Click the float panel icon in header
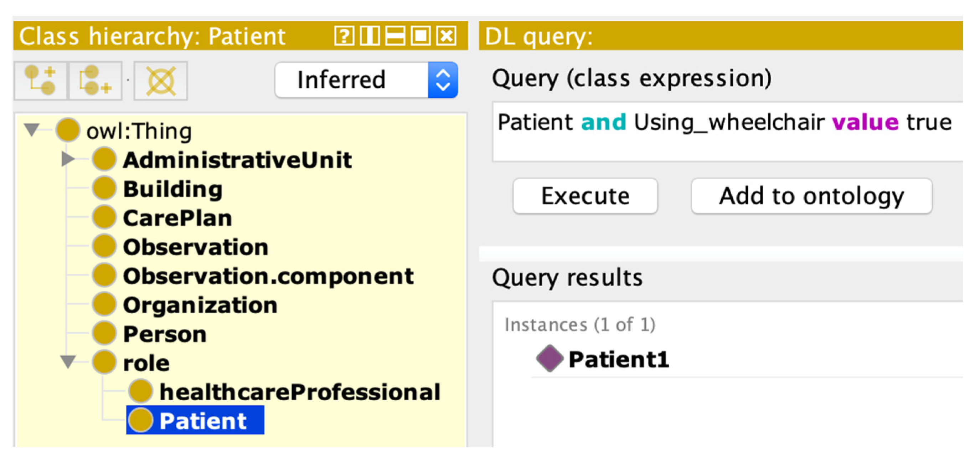The width and height of the screenshot is (980, 467). click(421, 36)
